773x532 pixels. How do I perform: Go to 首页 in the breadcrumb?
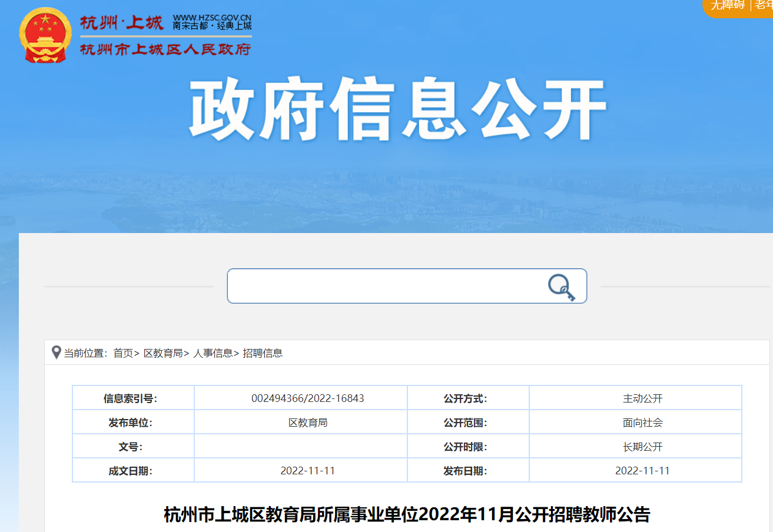click(x=123, y=353)
